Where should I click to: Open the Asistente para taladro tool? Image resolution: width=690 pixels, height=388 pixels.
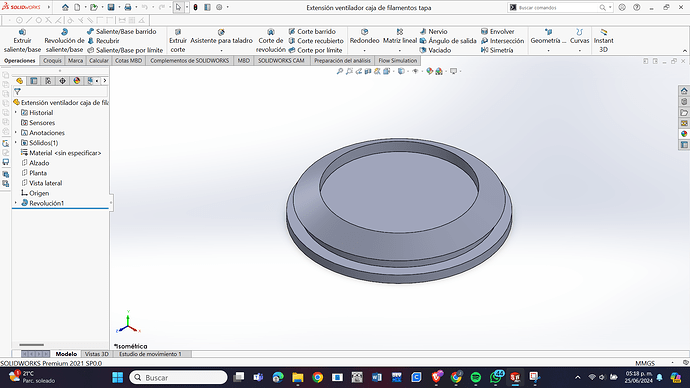[x=221, y=40]
